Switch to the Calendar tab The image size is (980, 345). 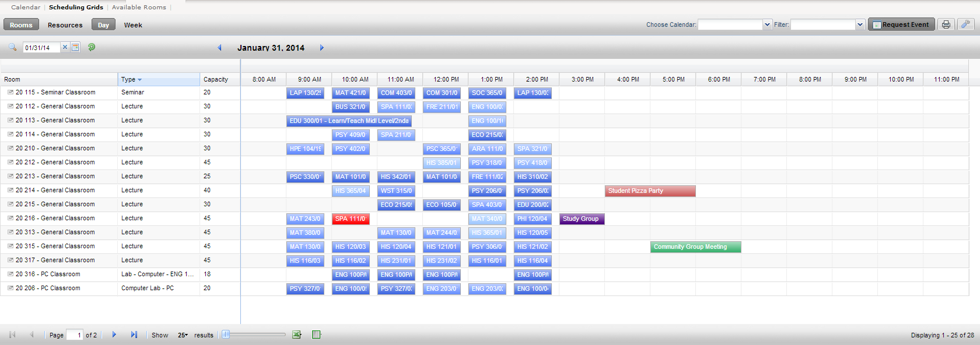(26, 7)
